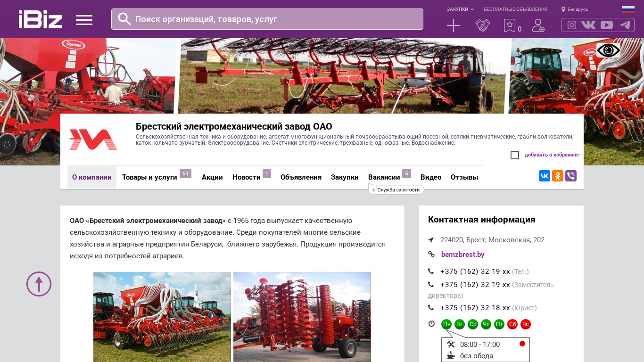644x362 pixels.
Task: Reveal the Юрист phone number
Action: click(475, 308)
